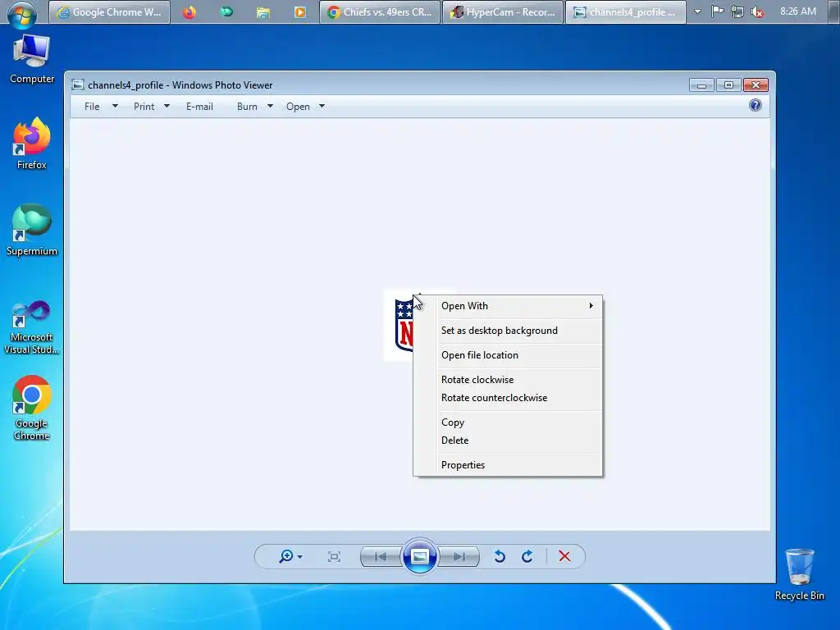Select the Google Chrome desktop shortcut
The image size is (840, 630).
[x=32, y=409]
